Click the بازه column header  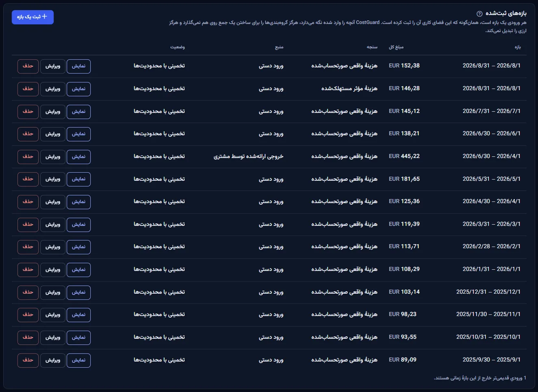pos(517,47)
